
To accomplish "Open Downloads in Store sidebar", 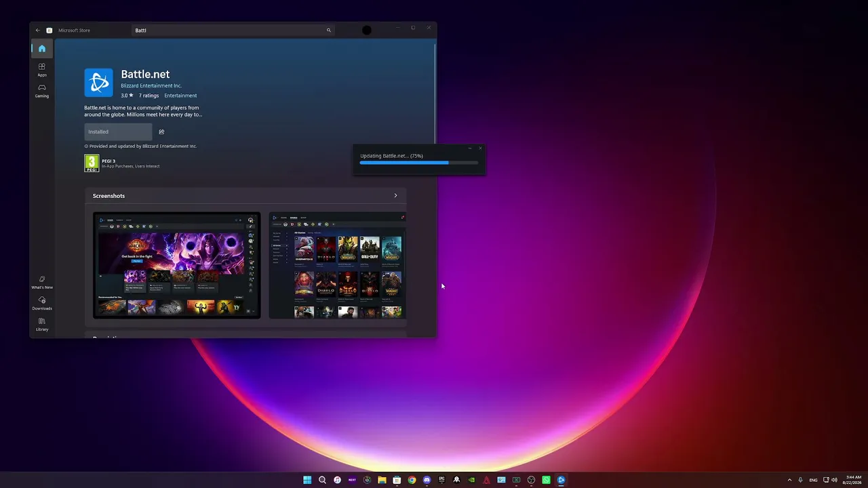I will pyautogui.click(x=42, y=304).
